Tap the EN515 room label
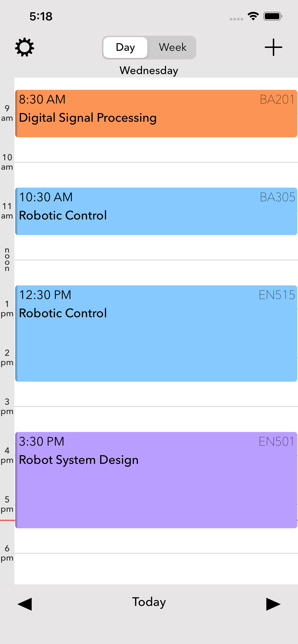 (276, 295)
